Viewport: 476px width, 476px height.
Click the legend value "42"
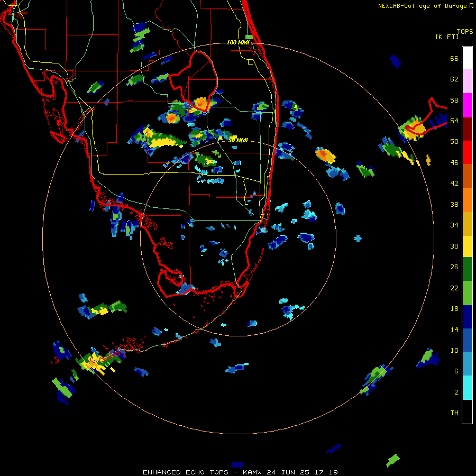tap(454, 184)
